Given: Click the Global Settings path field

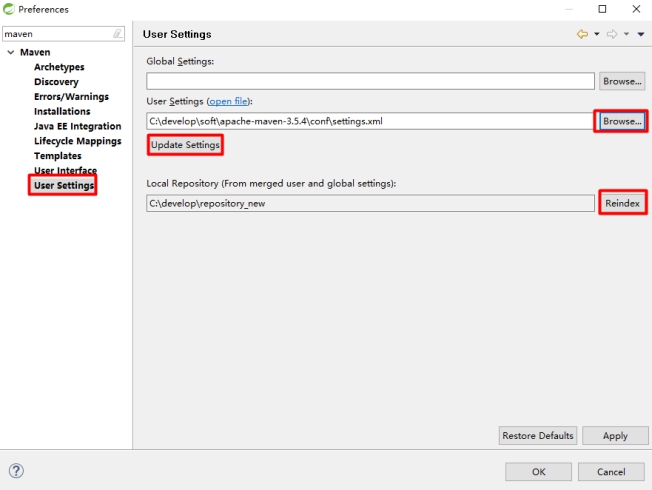Looking at the screenshot, I should [370, 81].
